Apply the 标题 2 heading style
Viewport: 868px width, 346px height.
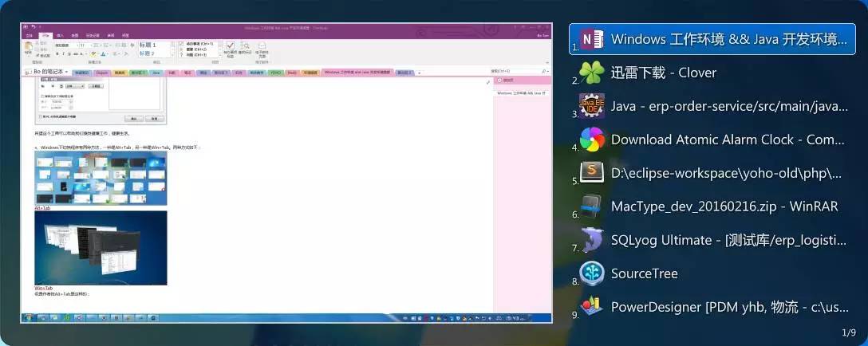click(x=147, y=53)
